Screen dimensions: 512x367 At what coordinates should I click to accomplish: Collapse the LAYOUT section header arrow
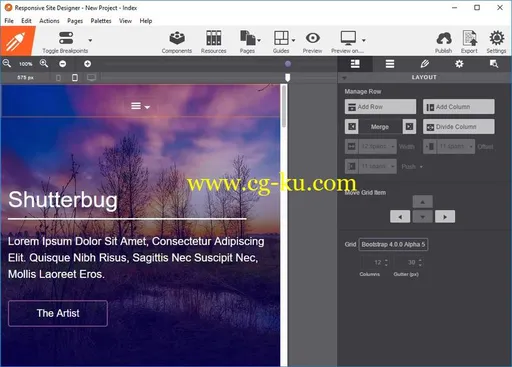tap(344, 78)
